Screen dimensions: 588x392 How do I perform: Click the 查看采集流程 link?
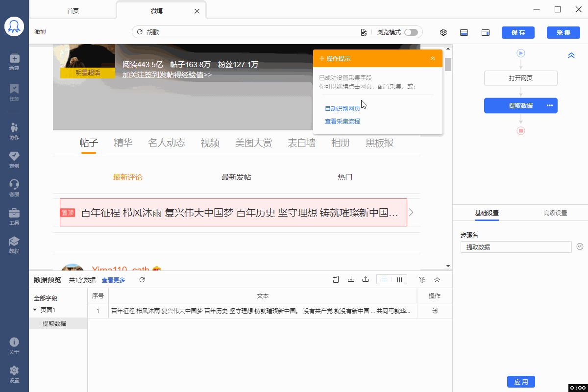[x=343, y=122]
